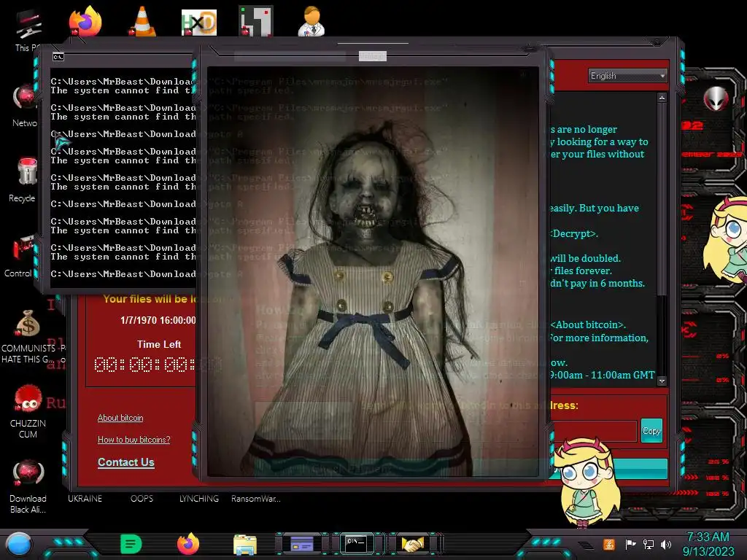This screenshot has width=747, height=560.
Task: Open the RansomWar... desktop item
Action: point(256,499)
